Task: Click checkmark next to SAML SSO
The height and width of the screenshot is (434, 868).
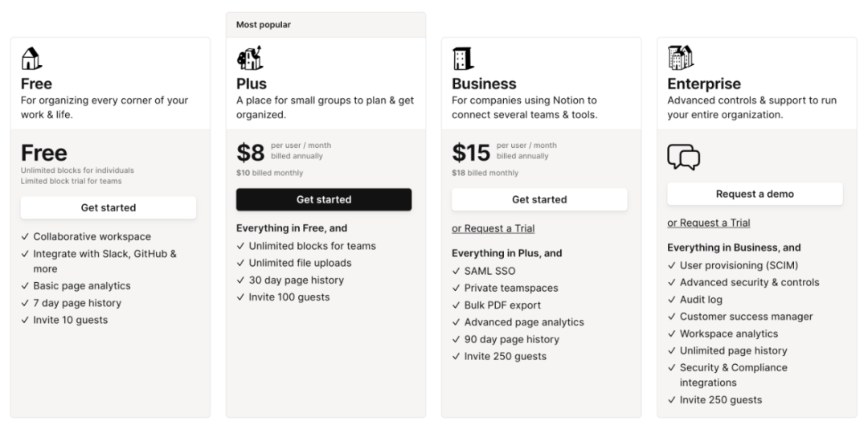Action: (457, 271)
